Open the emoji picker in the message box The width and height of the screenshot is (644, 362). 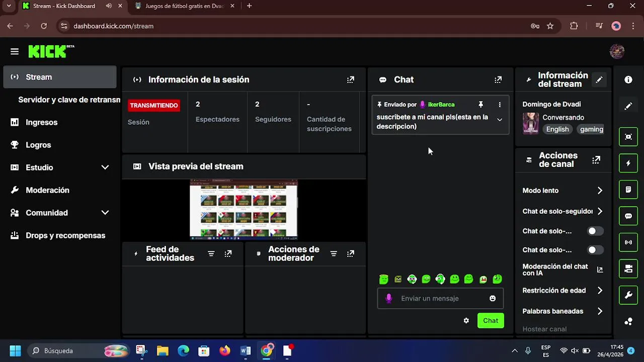click(493, 298)
